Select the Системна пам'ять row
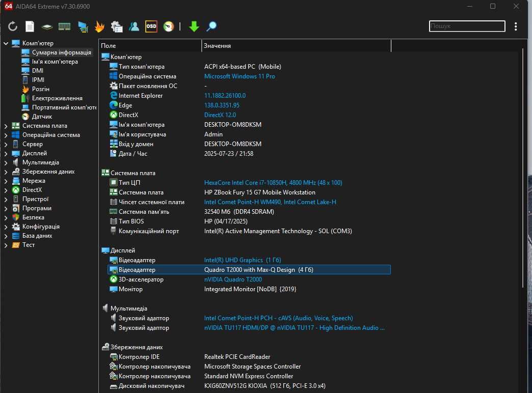532x393 pixels. [249, 212]
